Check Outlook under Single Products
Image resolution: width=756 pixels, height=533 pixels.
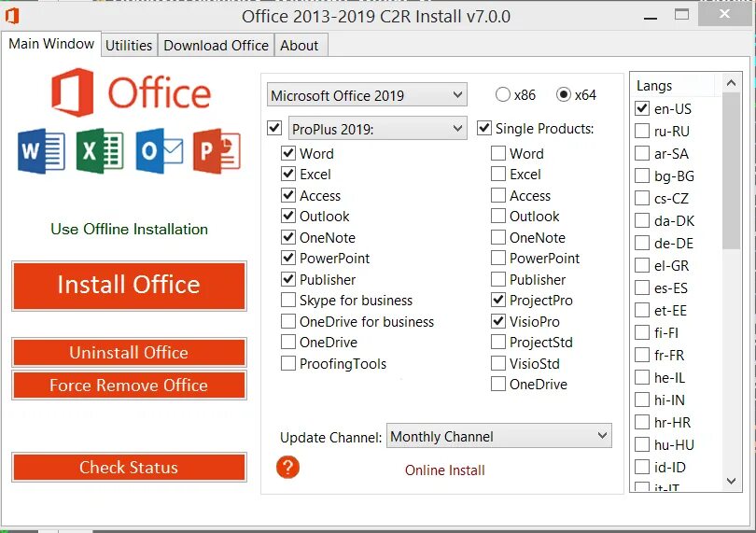pyautogui.click(x=498, y=217)
